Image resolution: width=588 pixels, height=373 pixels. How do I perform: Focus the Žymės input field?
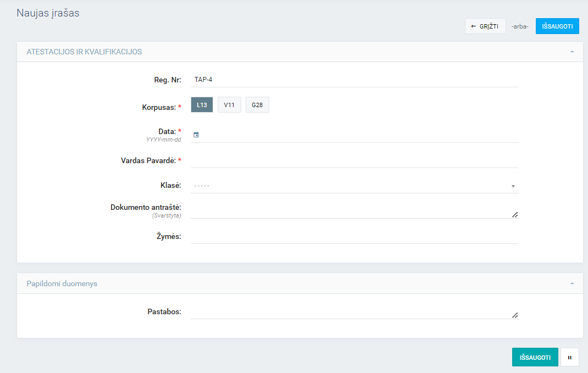[x=354, y=236]
